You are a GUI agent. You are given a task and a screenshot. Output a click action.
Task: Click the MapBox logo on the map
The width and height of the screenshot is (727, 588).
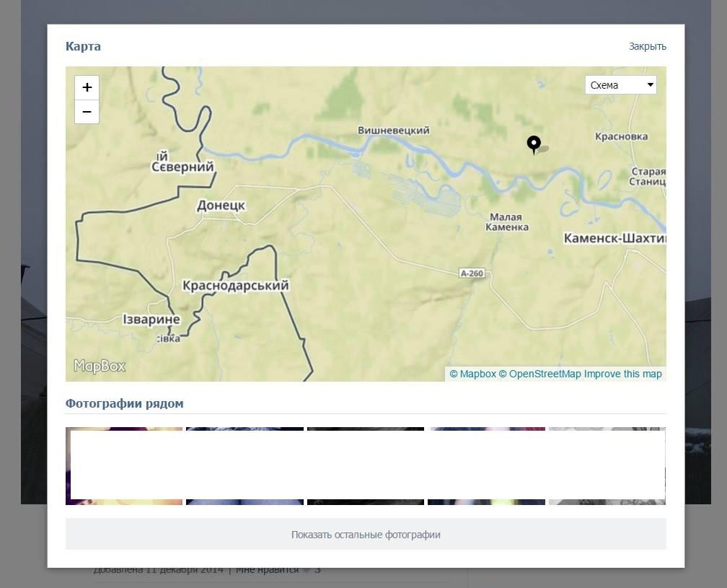(x=100, y=367)
